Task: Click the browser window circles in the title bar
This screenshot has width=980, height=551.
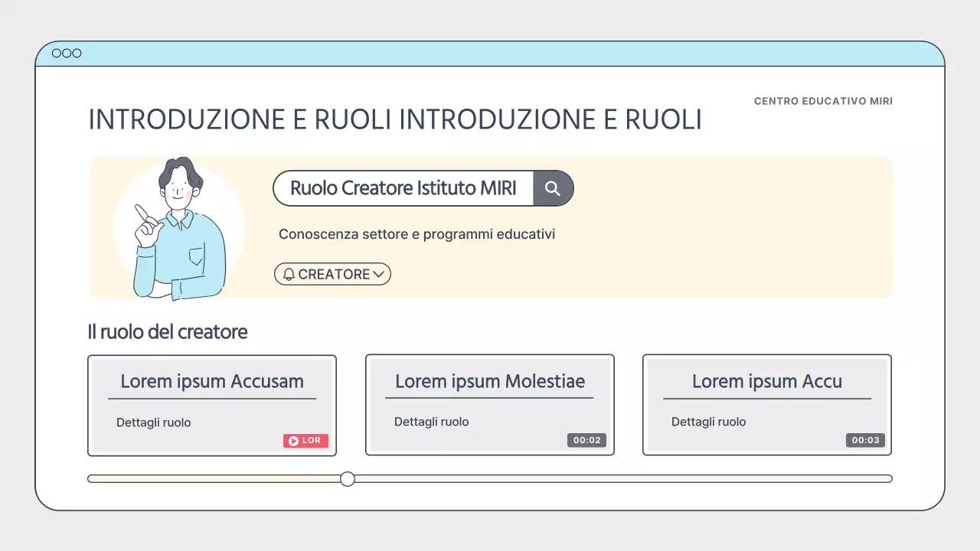Action: coord(67,53)
